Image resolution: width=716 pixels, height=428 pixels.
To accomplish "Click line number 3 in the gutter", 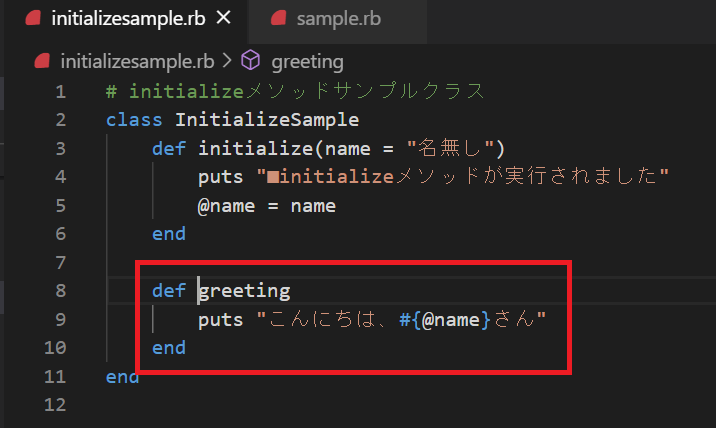I will [61, 148].
